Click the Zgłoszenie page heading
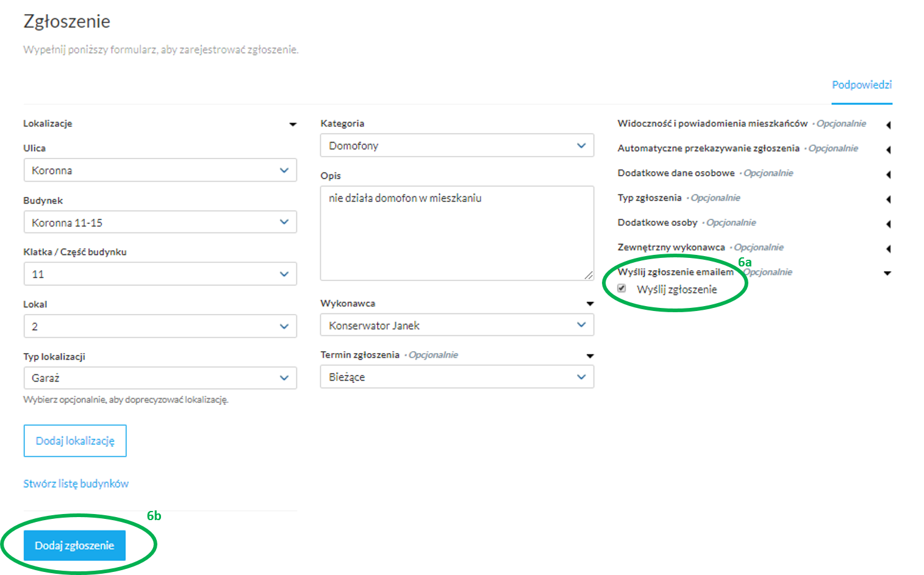The image size is (924, 575). 67,21
